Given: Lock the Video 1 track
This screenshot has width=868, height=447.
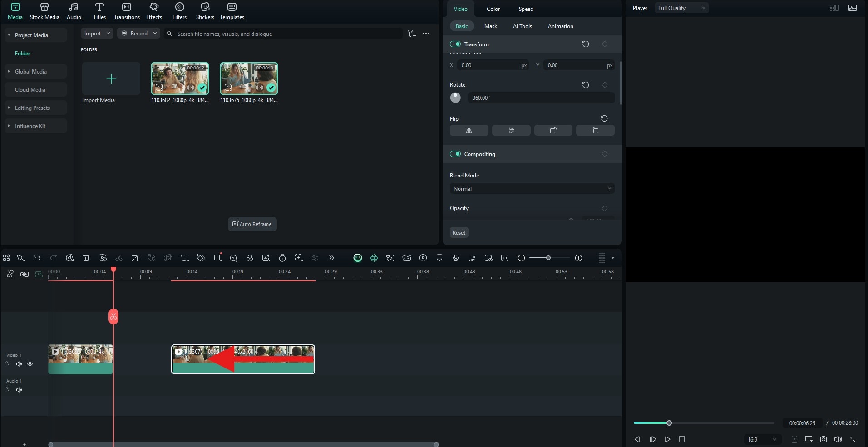Looking at the screenshot, I should [x=8, y=364].
